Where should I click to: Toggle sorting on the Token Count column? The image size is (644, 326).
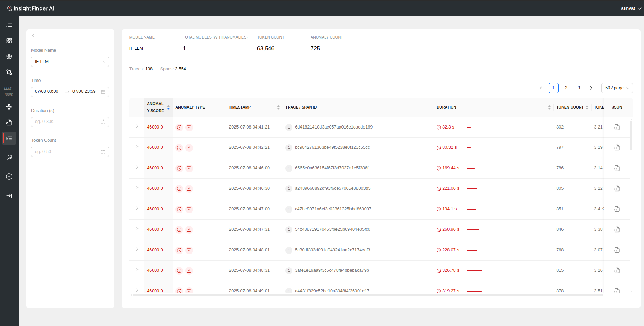click(x=587, y=107)
